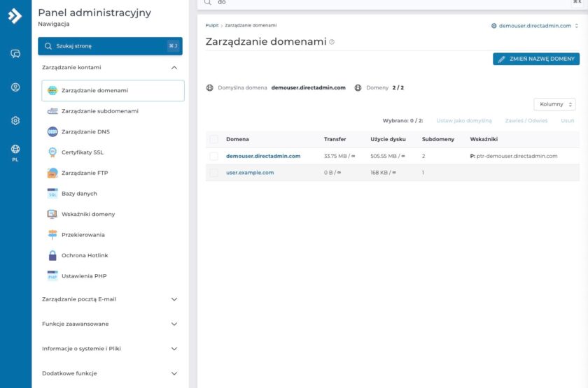Screen dimensions: 588x388
Task: Open the settings gear icon in sidebar
Action: click(15, 120)
